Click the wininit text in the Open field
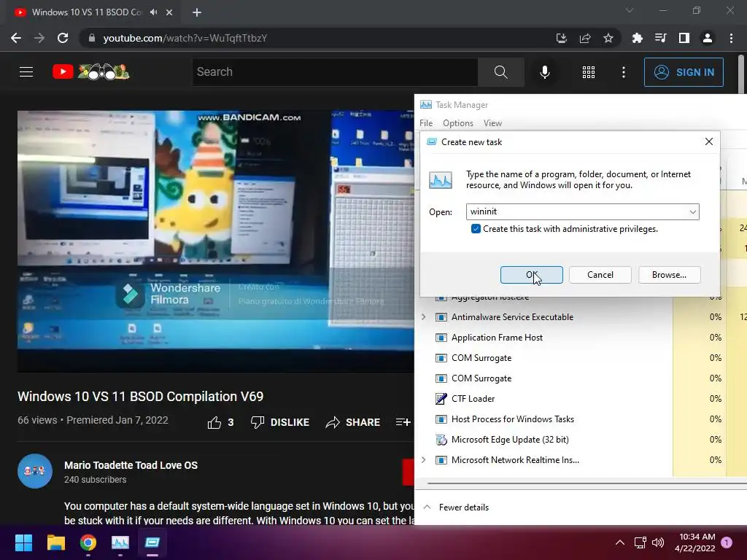 click(x=484, y=211)
